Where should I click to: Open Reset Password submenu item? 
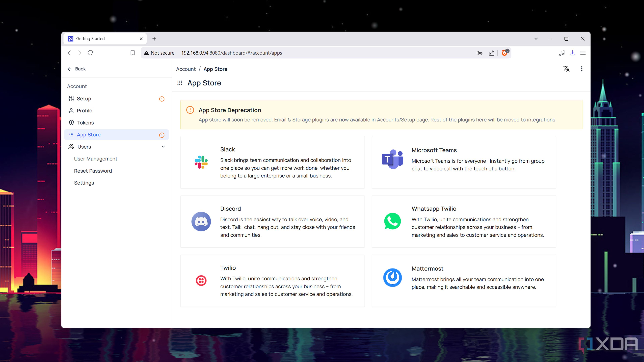tap(93, 171)
